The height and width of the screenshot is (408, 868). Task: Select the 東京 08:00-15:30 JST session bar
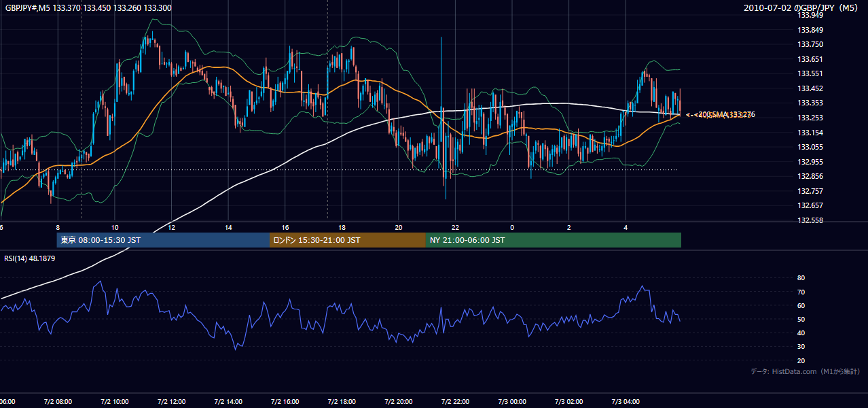[x=163, y=240]
